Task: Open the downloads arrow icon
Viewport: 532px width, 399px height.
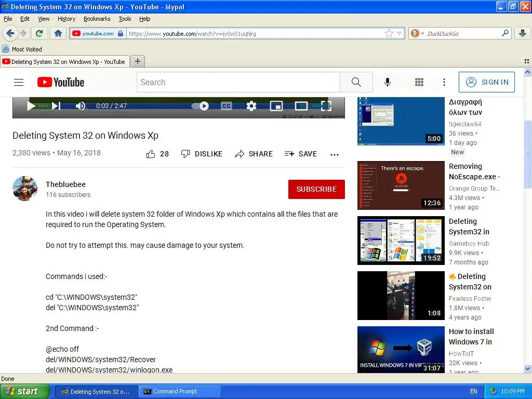Action: coord(523,33)
